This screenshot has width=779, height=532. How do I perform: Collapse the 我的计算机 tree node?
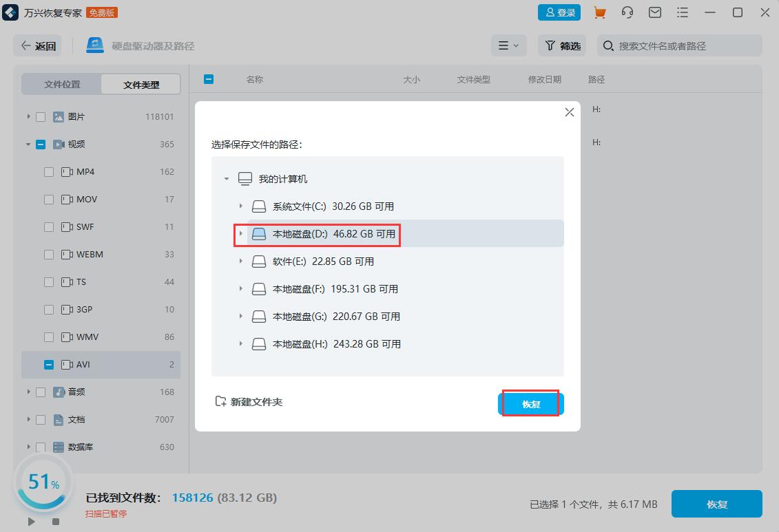(x=227, y=179)
